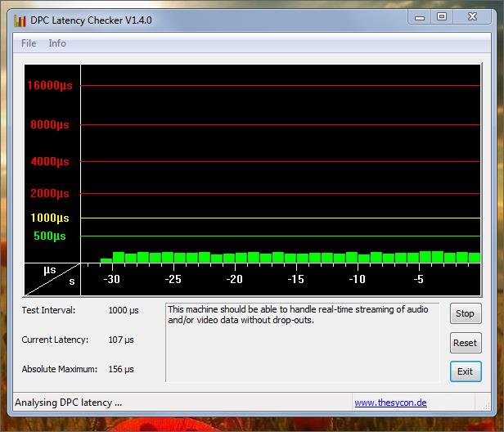This screenshot has height=432, width=504.
Task: Click the Reset button
Action: [x=466, y=343]
